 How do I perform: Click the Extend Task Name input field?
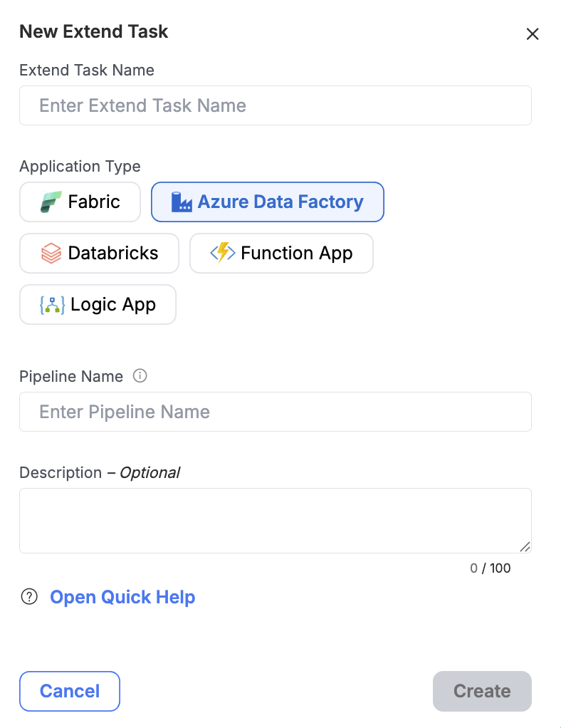[x=276, y=105]
